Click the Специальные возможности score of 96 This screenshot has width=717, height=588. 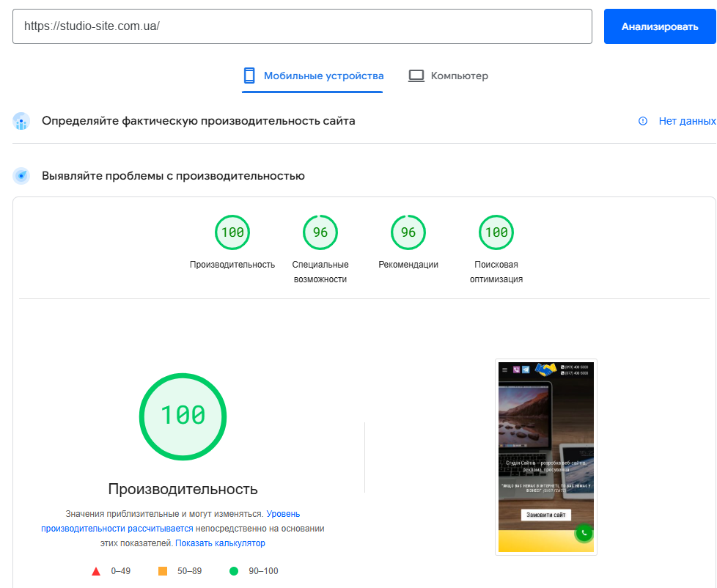point(320,232)
